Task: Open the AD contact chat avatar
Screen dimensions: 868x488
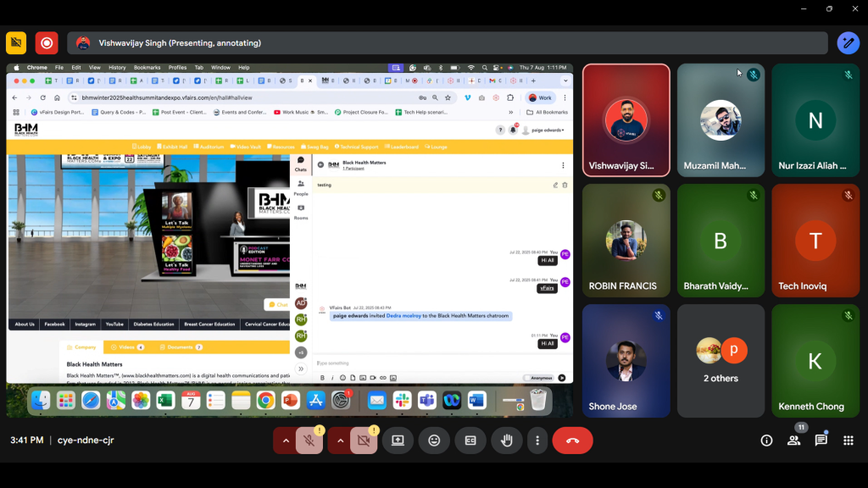Action: click(301, 303)
